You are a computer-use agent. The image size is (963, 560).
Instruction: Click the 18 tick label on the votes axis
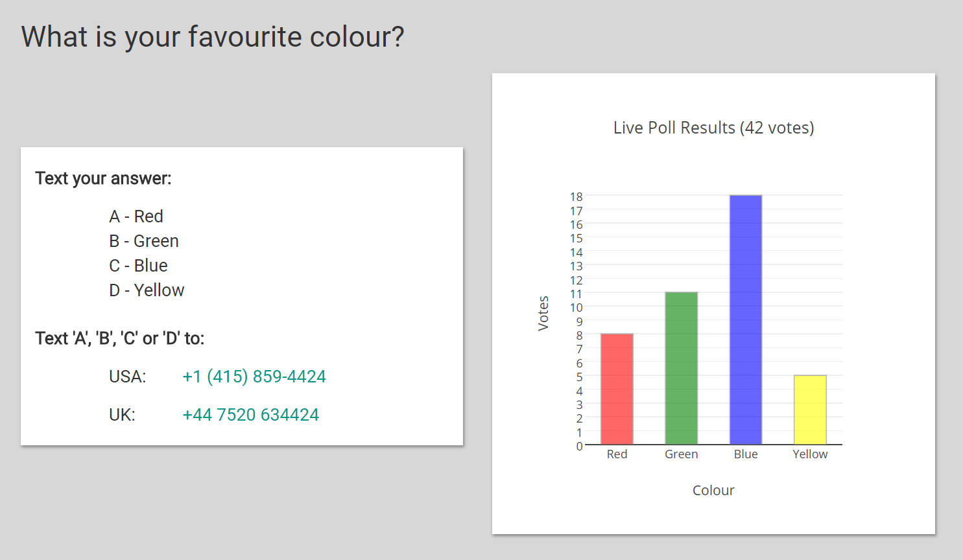coord(576,196)
